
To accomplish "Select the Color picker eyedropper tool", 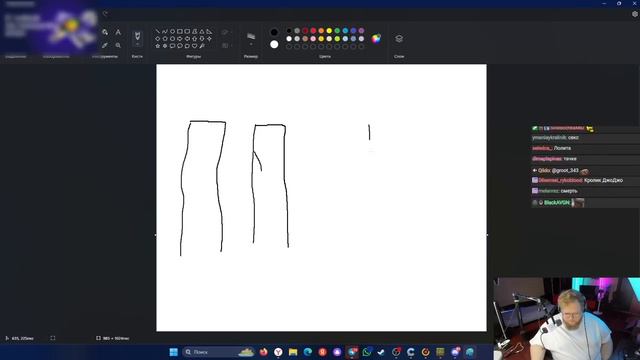I will pyautogui.click(x=105, y=45).
